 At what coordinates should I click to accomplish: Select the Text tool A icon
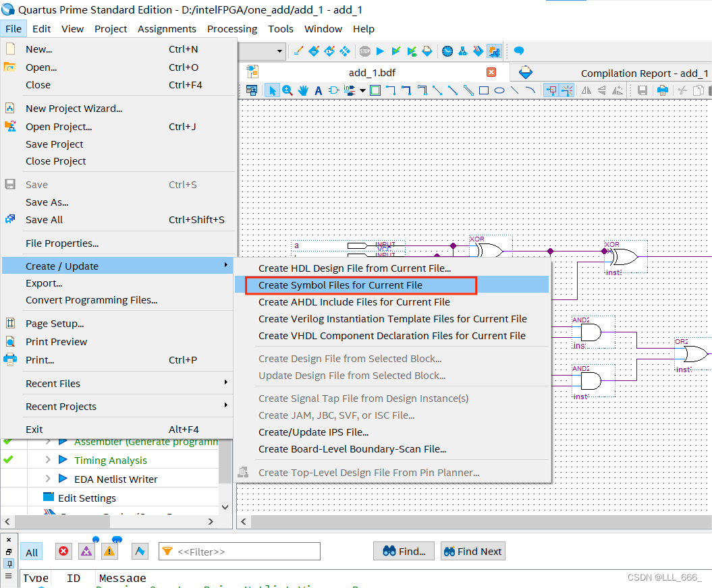tap(319, 90)
